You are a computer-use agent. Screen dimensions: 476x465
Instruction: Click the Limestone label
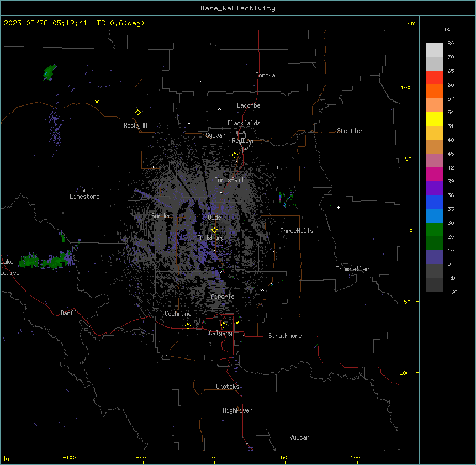click(x=84, y=197)
